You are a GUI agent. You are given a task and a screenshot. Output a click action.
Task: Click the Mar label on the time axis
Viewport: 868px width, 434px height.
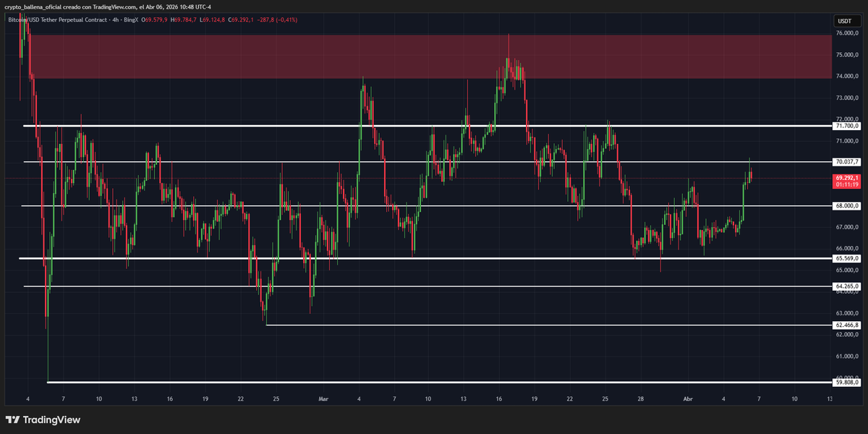tap(323, 399)
